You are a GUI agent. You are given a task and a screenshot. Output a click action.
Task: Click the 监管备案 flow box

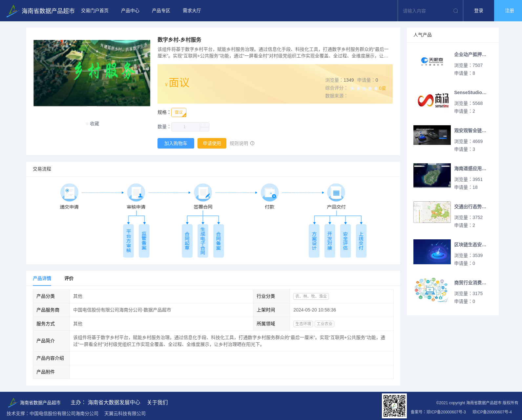coord(144,241)
